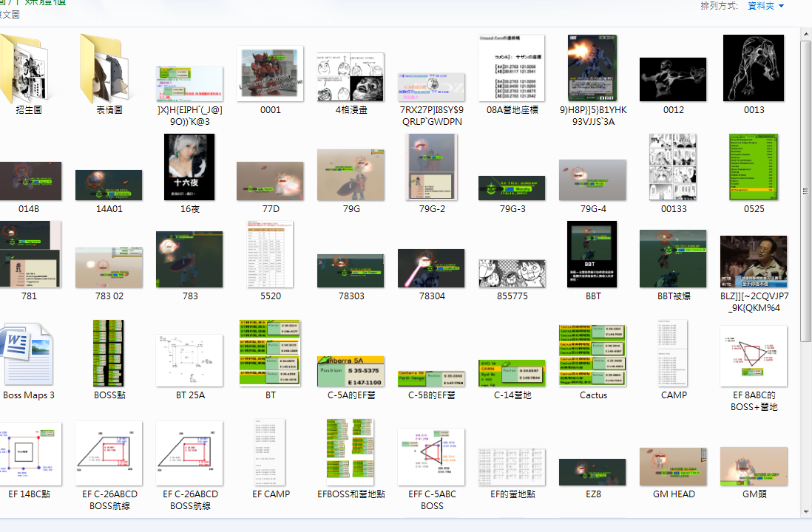Click the vertical scrollbar thumb
Image resolution: width=812 pixels, height=532 pixels.
click(x=806, y=191)
